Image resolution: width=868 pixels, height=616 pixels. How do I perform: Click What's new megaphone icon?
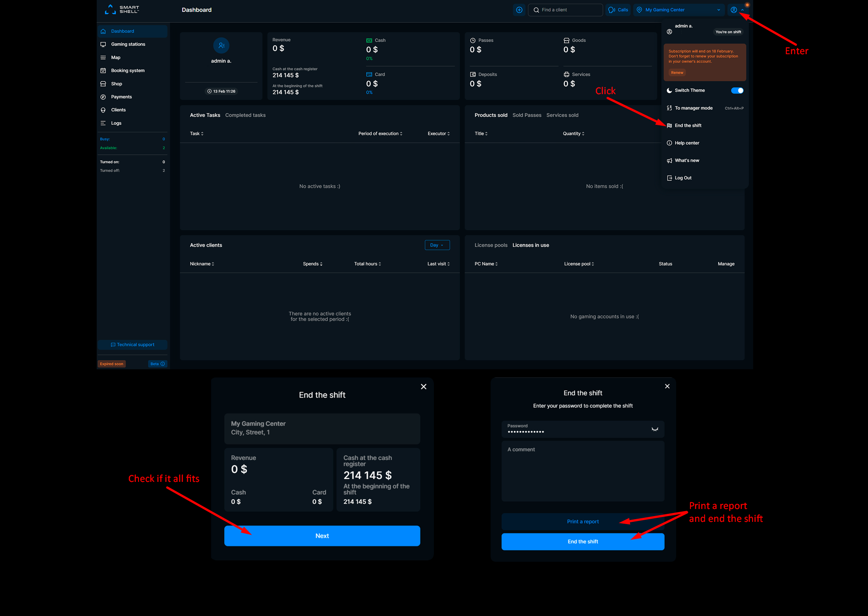(670, 161)
